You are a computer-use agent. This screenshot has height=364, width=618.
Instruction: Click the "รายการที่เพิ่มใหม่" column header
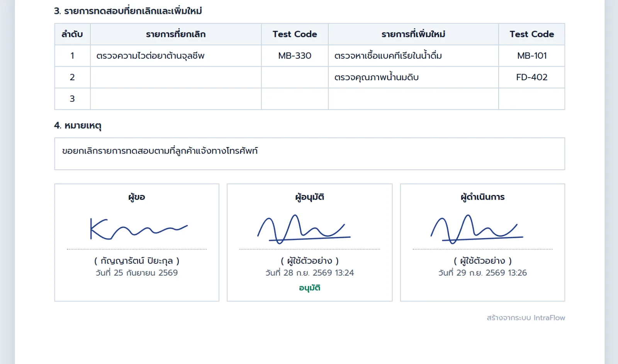click(x=413, y=34)
